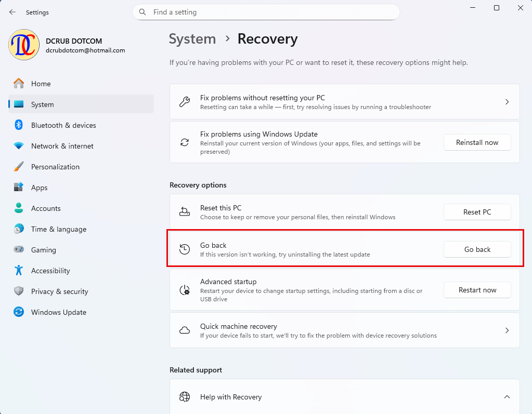
Task: Expand Fix problems without resetting chevron
Action: pos(507,102)
